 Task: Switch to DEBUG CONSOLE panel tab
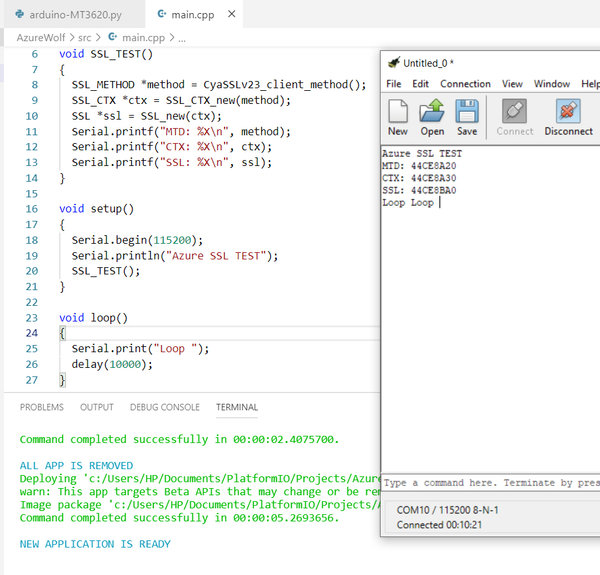point(165,407)
